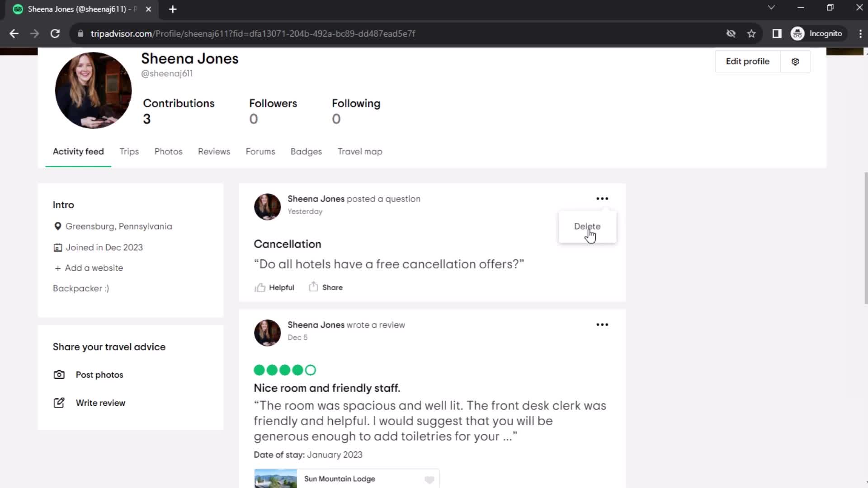Click Delete on the cancellation question
The image size is (868, 488).
[x=587, y=226]
